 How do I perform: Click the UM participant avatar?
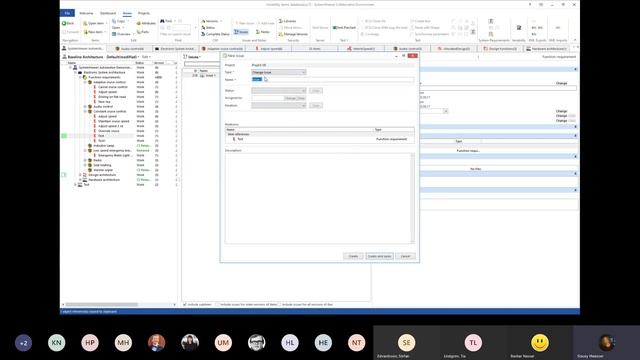(x=223, y=343)
